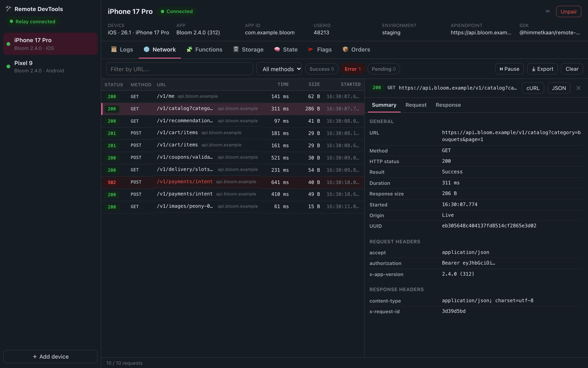Image resolution: width=588 pixels, height=368 pixels.
Task: Unpair the iPhone 17 Pro
Action: [x=568, y=11]
